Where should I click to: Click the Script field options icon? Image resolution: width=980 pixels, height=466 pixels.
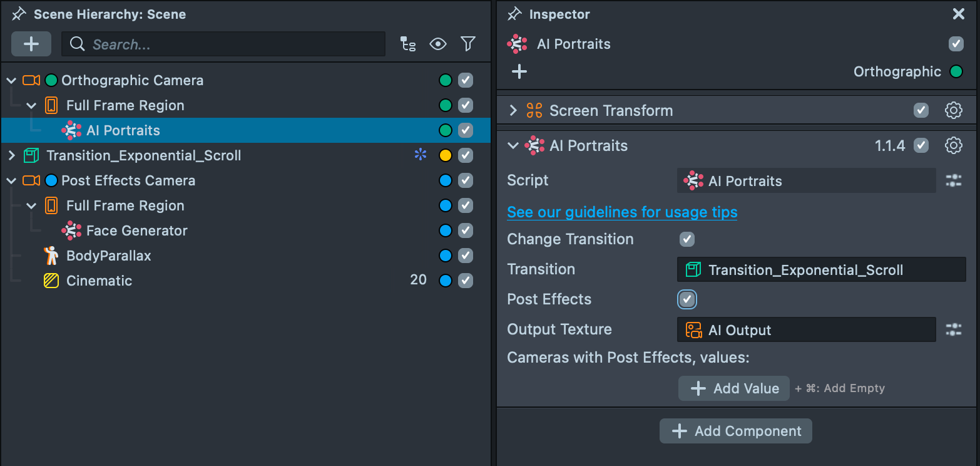953,181
